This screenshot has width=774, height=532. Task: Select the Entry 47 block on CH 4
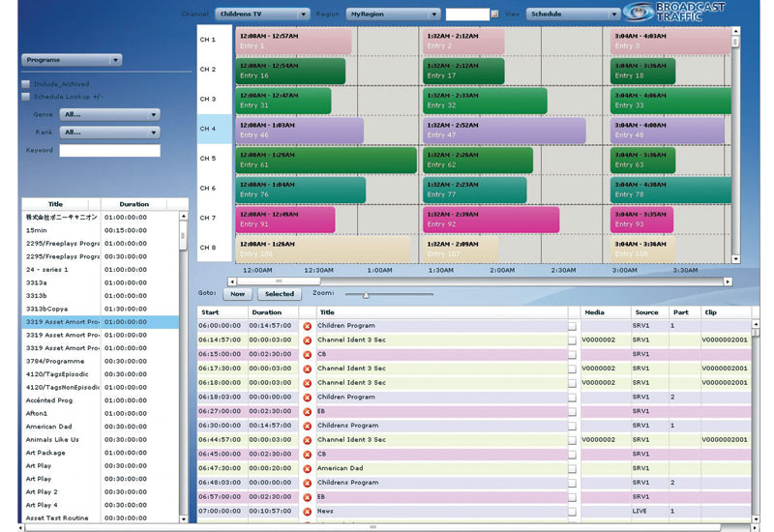504,131
